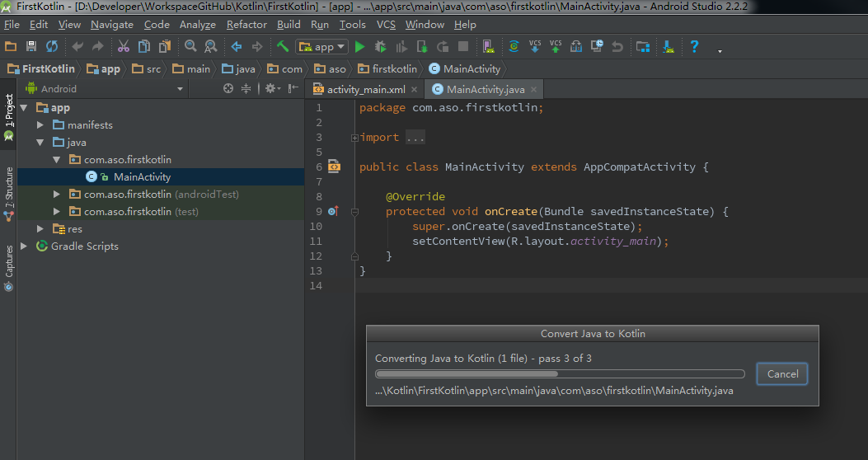
Task: Expand Gradle Scripts node
Action: pos(24,246)
